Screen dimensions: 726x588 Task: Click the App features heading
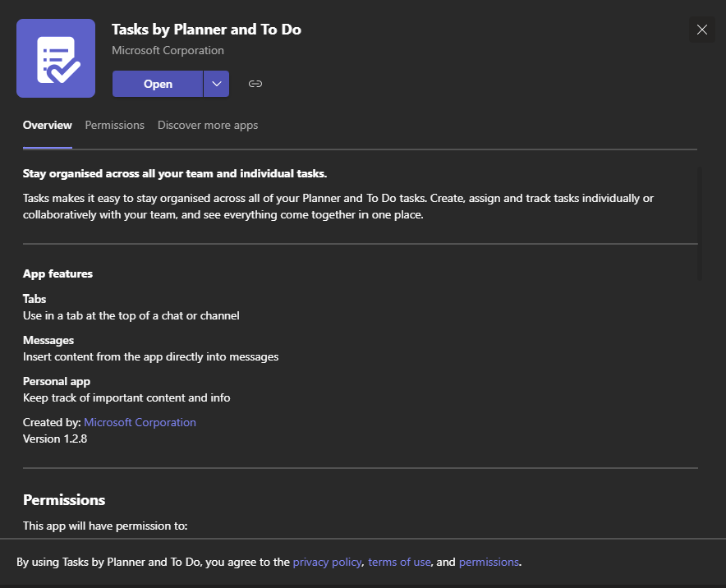pos(57,273)
